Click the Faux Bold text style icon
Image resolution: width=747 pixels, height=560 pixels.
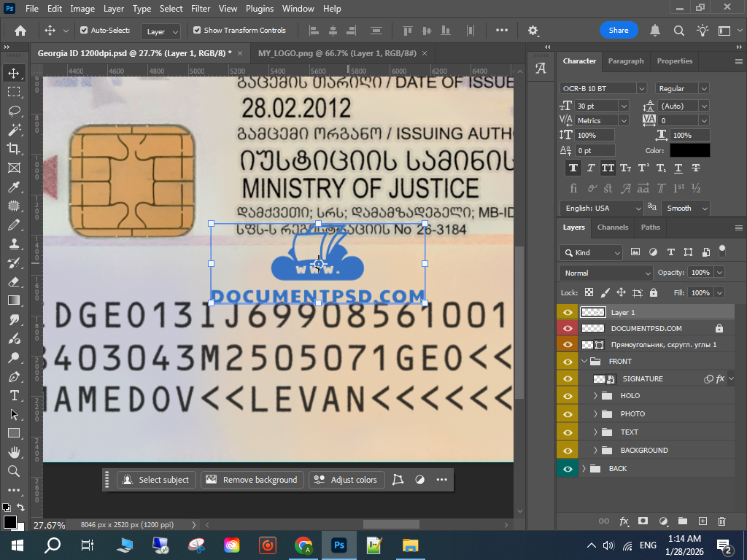tap(573, 168)
